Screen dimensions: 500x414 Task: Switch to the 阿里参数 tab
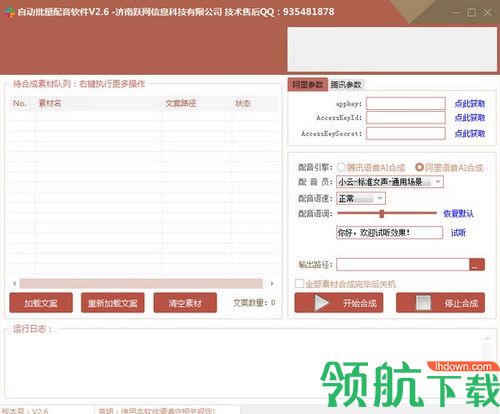[x=308, y=85]
